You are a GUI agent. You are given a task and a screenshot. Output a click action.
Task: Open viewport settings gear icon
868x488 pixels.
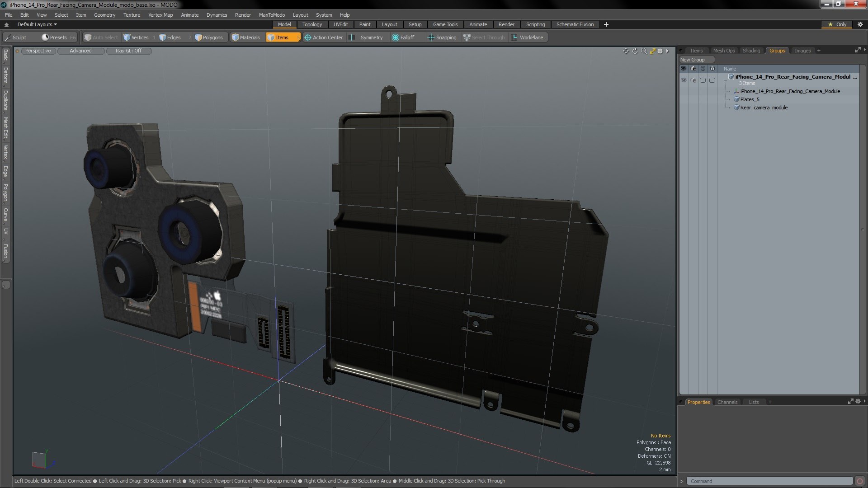pos(660,51)
